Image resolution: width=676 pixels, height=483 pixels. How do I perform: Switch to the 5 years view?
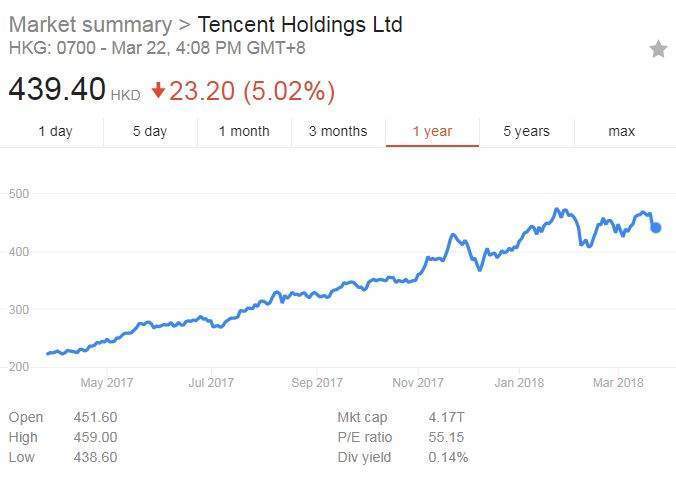pyautogui.click(x=526, y=131)
